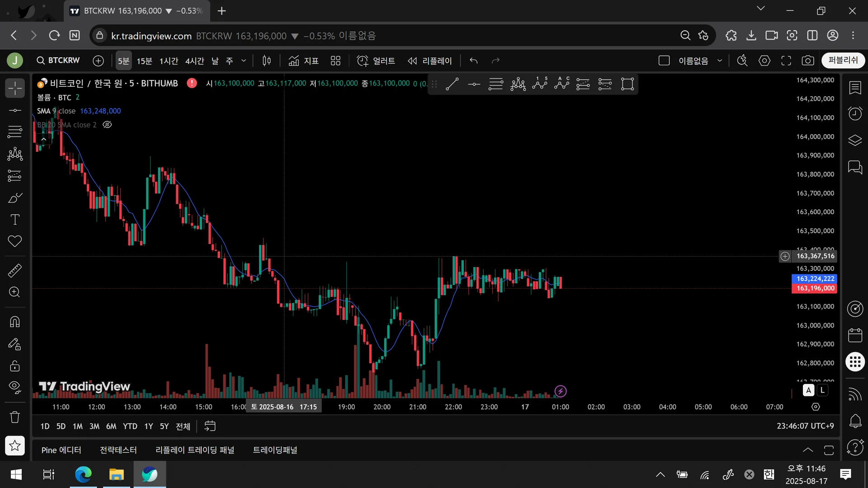Toggle log scale L button
The width and height of the screenshot is (868, 488).
pos(822,390)
